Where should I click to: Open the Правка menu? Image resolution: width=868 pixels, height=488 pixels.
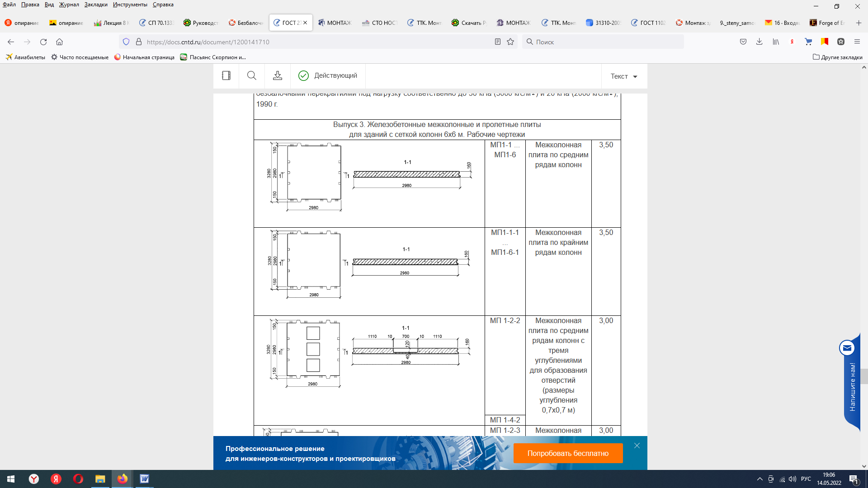(30, 5)
